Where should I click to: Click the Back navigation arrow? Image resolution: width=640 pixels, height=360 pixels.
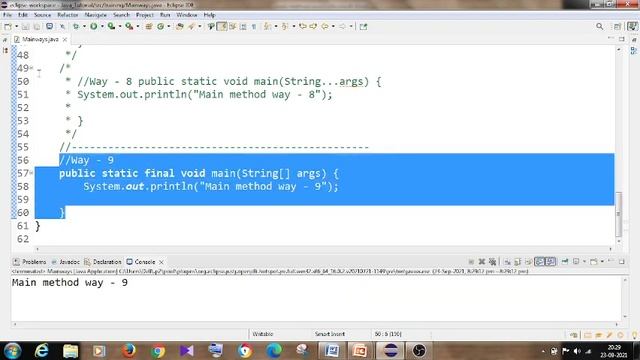pos(325,27)
